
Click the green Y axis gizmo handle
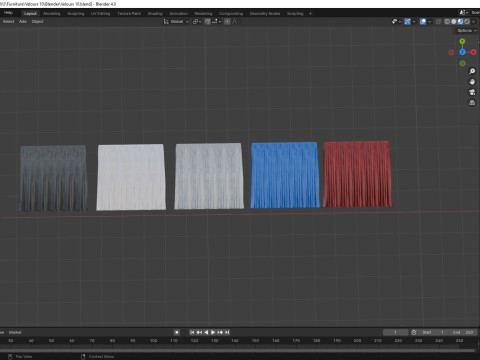[462, 41]
